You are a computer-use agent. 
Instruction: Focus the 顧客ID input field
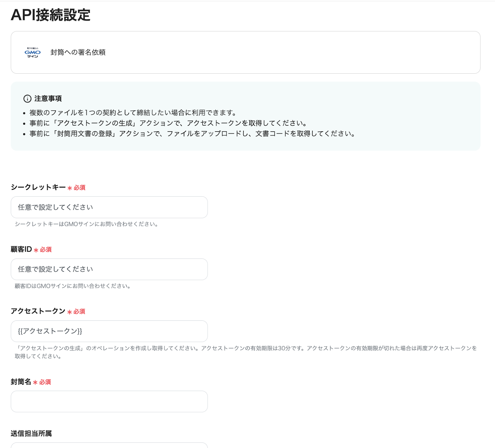(109, 269)
